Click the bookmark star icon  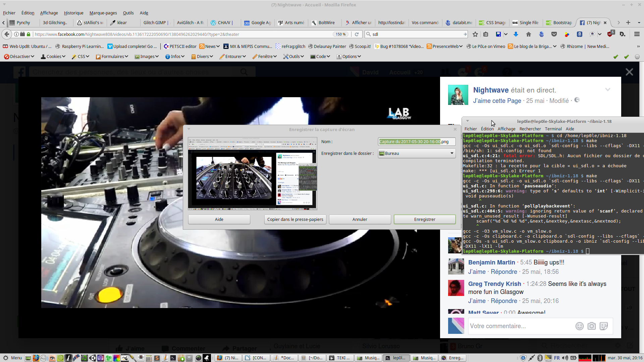[x=475, y=34]
